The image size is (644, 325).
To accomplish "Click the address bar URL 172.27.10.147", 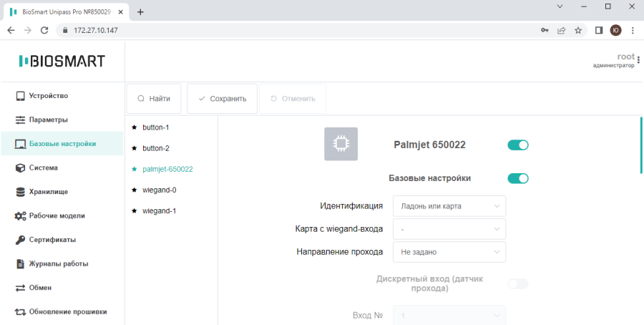I will (x=96, y=30).
